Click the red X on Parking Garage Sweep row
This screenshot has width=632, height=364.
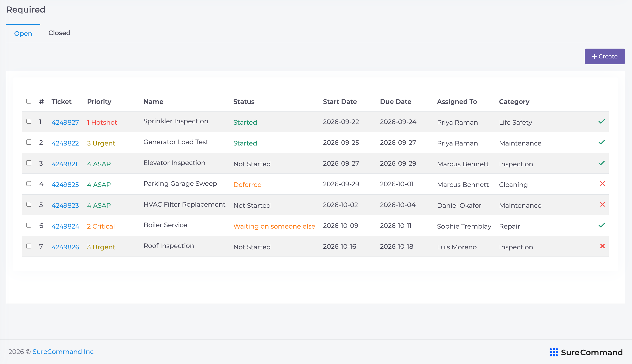[602, 184]
